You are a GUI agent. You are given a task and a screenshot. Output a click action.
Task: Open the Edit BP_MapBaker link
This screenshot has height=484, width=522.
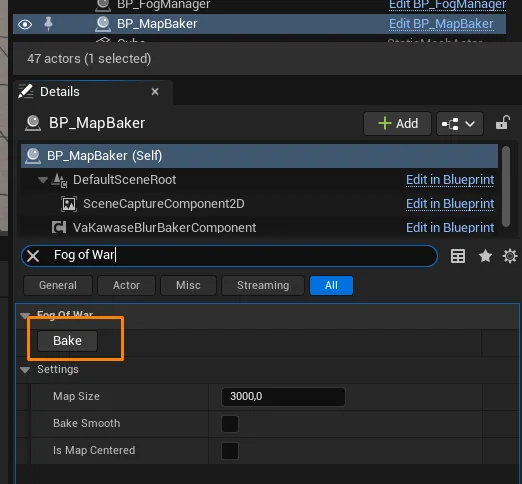click(441, 24)
